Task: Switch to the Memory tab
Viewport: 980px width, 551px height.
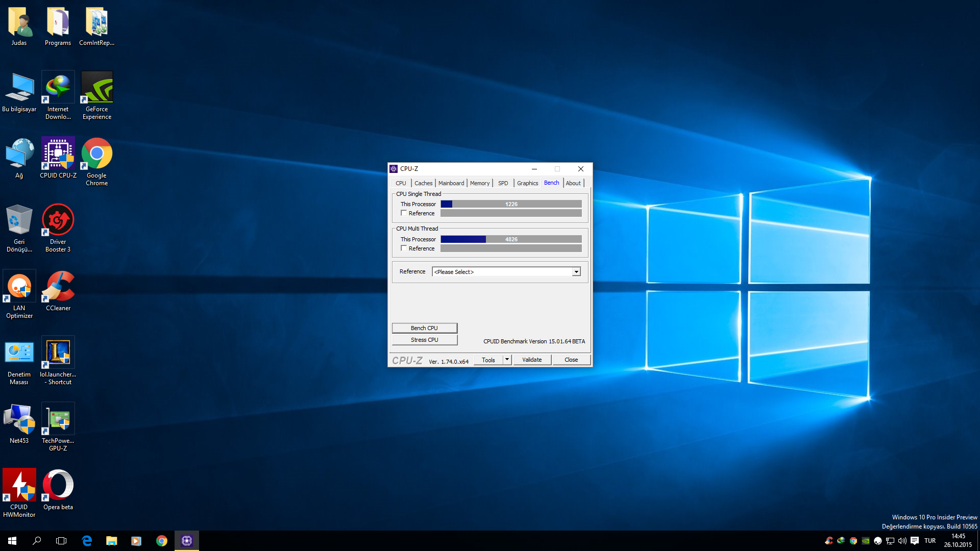Action: (x=480, y=183)
